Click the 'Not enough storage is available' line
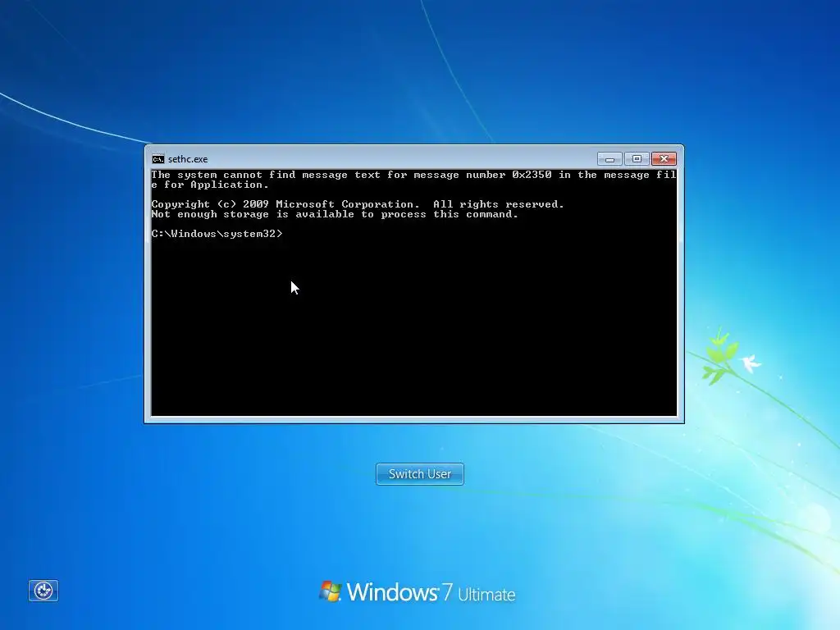840x630 pixels. coord(335,214)
